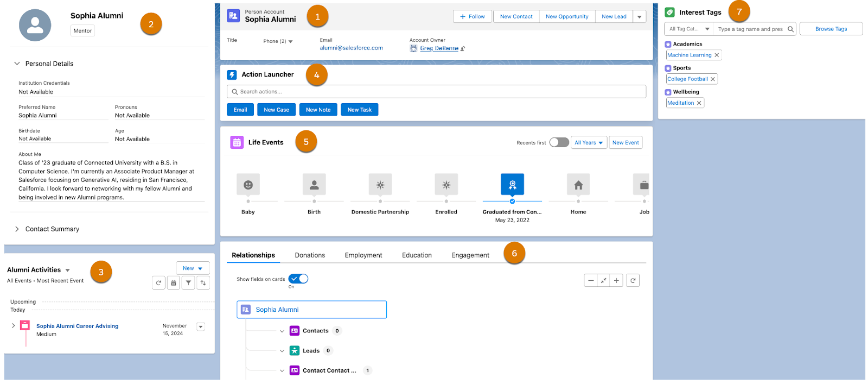Refresh the relationship graph

pos(633,280)
